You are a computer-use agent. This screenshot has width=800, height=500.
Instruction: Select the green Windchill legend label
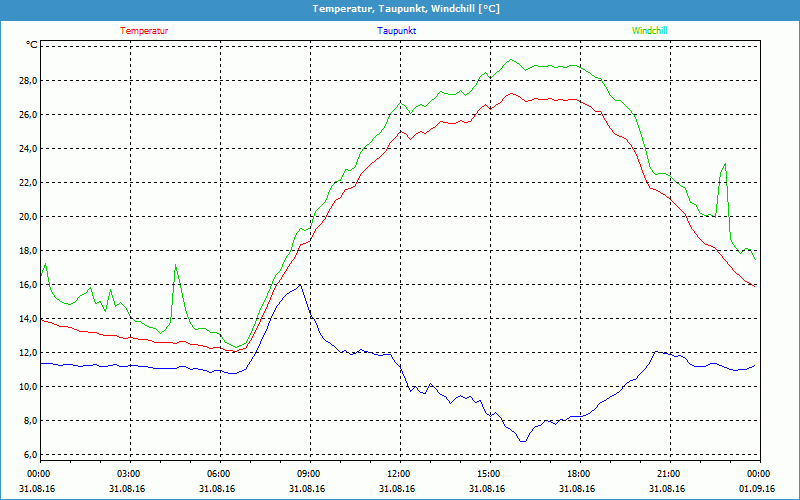click(x=649, y=31)
